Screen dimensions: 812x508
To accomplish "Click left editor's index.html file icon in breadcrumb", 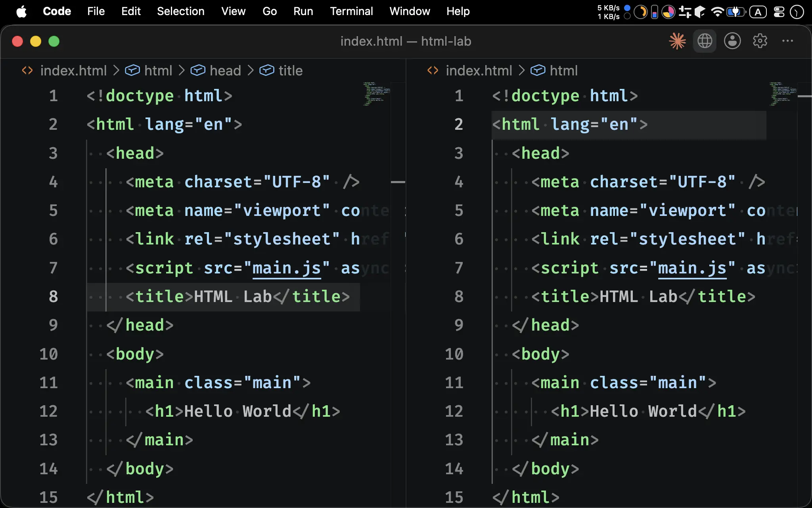I will click(x=27, y=71).
